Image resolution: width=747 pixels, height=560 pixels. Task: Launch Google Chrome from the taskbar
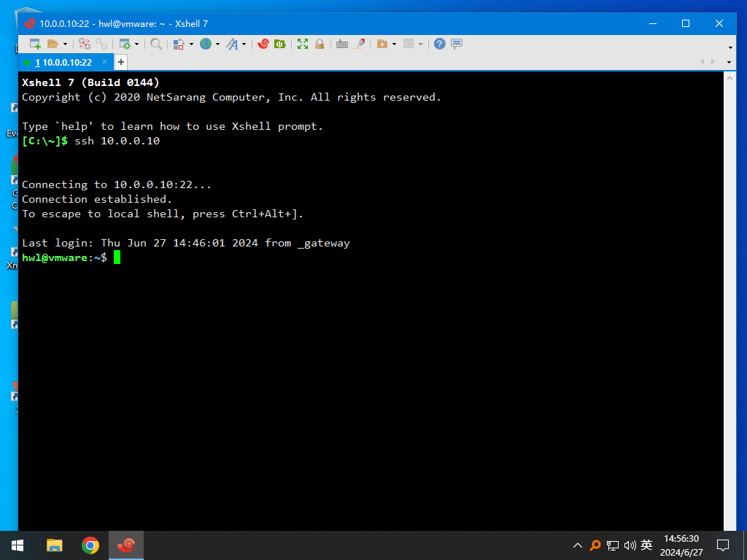(x=90, y=545)
